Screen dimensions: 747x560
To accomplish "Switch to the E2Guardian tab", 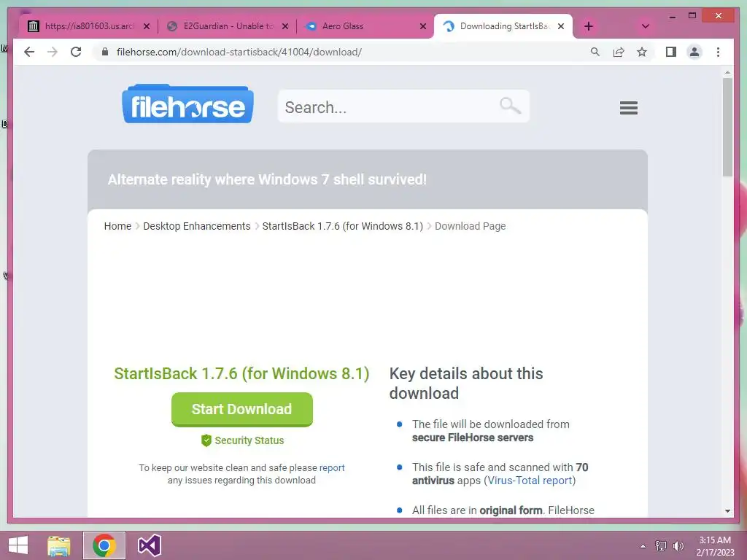I will pos(227,26).
